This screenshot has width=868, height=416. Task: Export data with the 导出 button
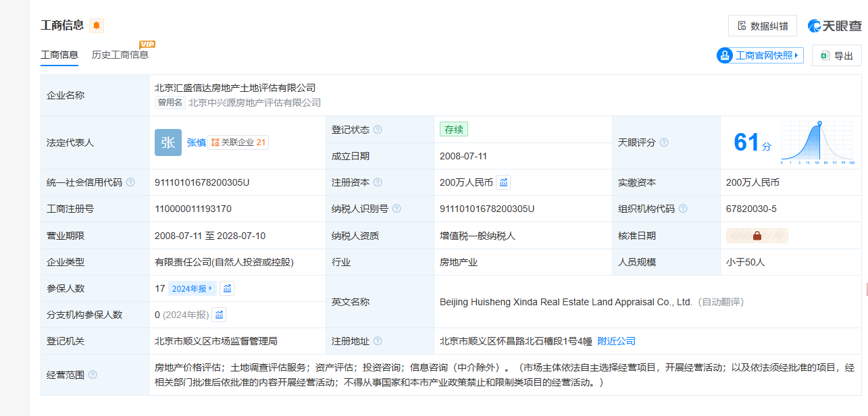coord(837,56)
